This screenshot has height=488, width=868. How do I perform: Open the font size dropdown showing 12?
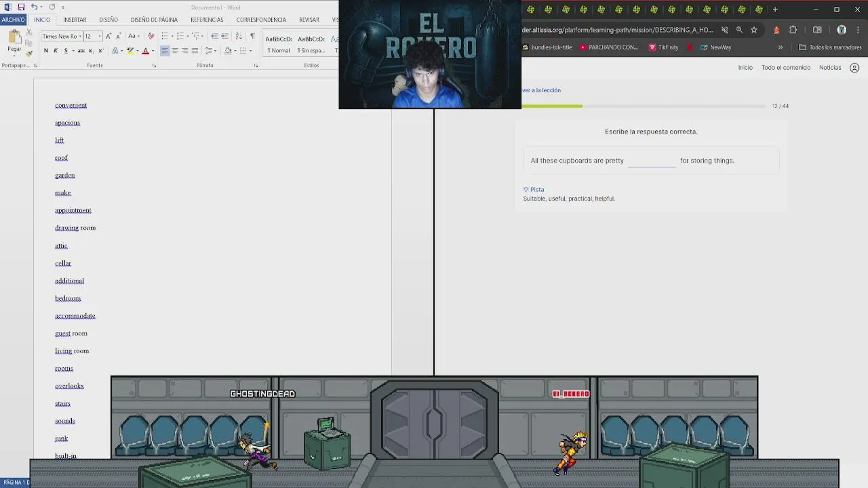tap(100, 36)
